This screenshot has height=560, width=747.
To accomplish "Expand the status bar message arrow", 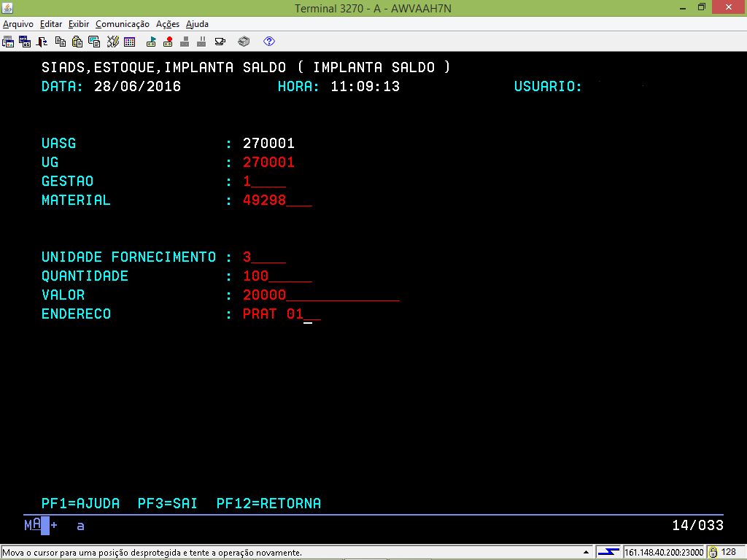I will point(586,553).
